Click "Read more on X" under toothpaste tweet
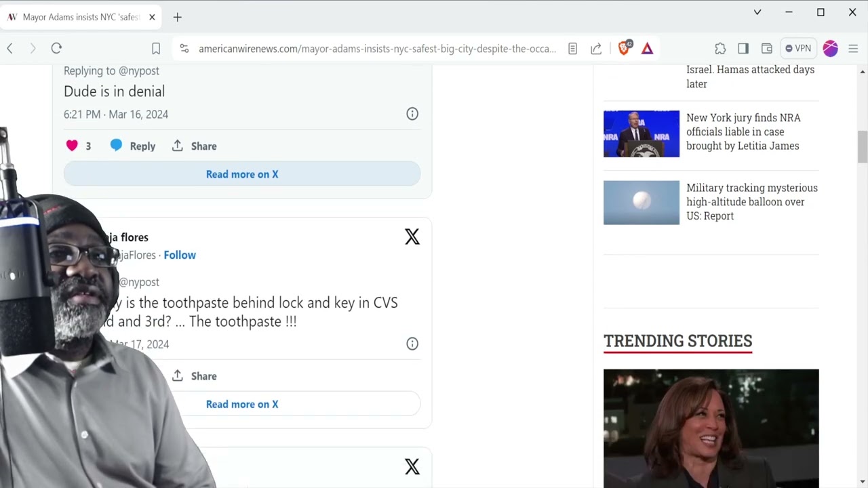868x488 pixels. tap(242, 404)
